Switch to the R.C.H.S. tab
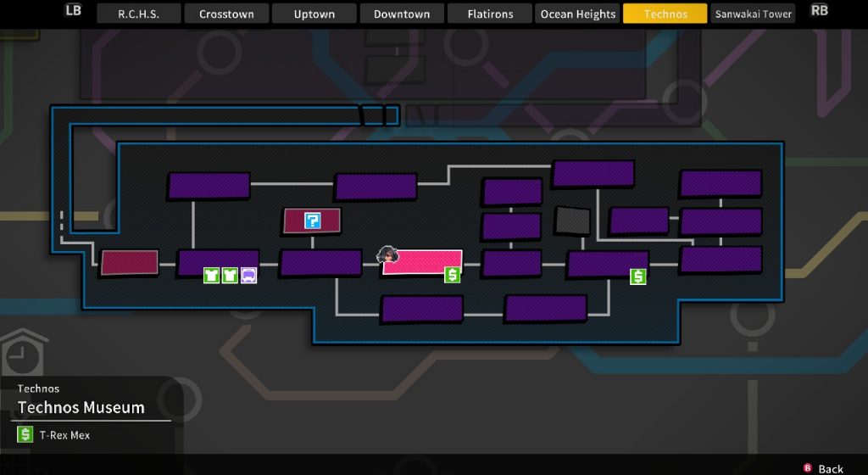The height and width of the screenshot is (475, 868). tap(138, 14)
